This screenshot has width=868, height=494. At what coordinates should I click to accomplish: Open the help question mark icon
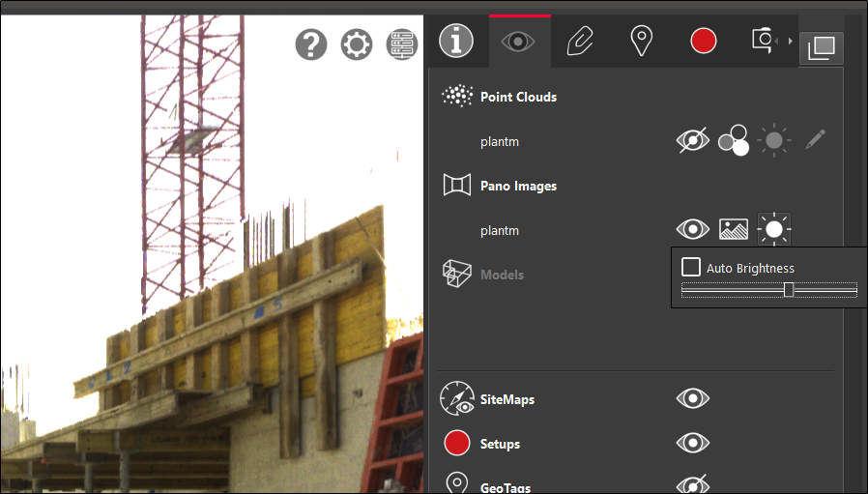311,44
